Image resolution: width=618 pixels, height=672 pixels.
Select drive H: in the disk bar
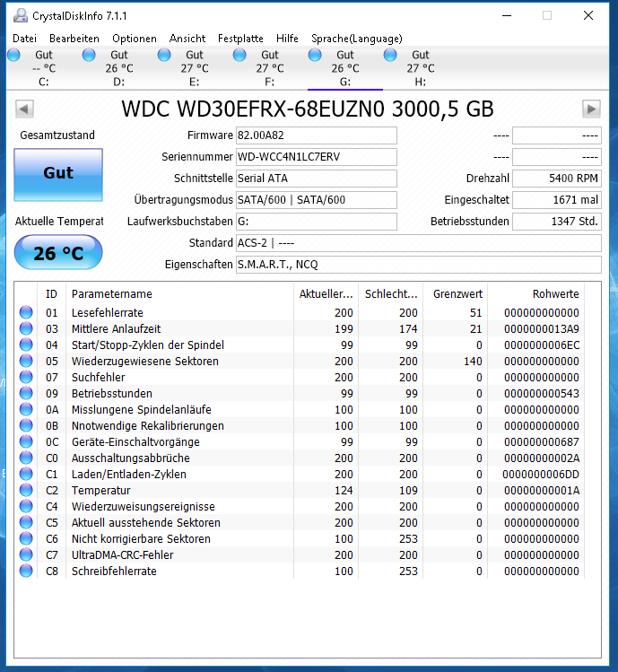click(x=421, y=68)
